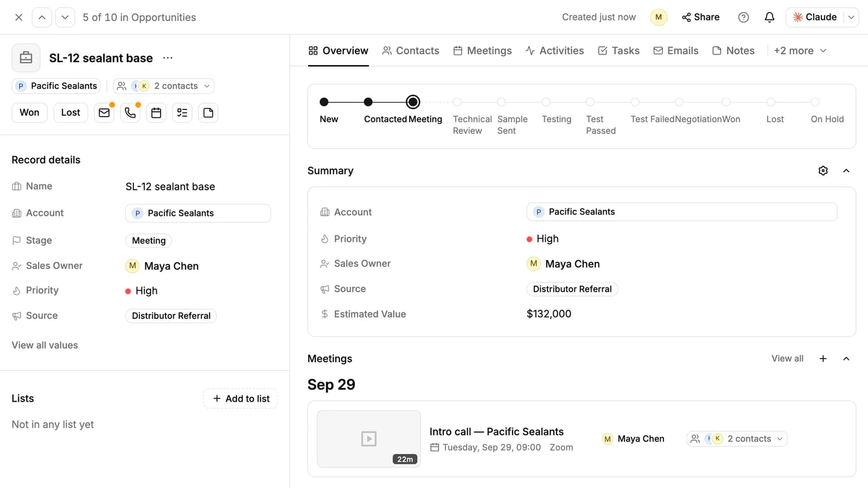868x488 pixels.
Task: Open the Tasks tab
Action: [x=618, y=50]
